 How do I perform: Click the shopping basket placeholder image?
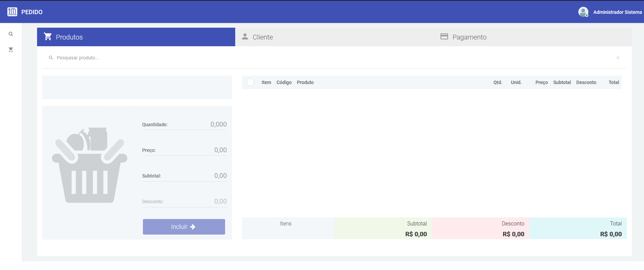tap(90, 165)
